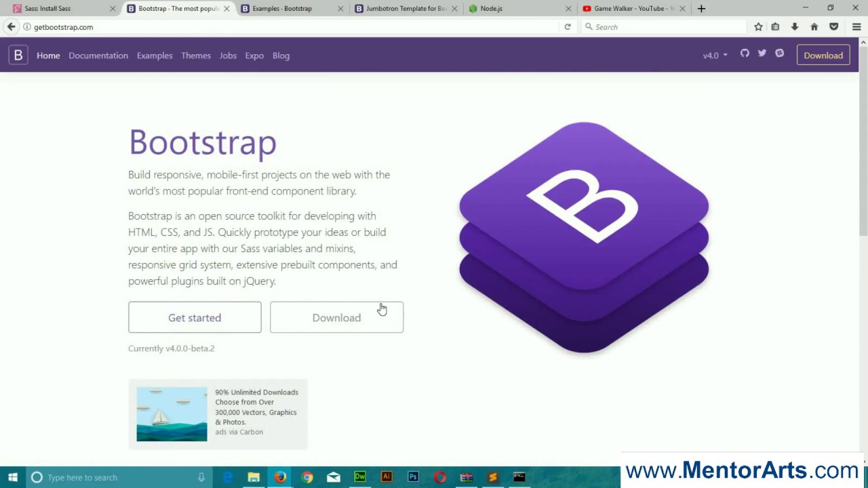Open the Expo nav link
Viewport: 868px width, 488px height.
tap(254, 56)
